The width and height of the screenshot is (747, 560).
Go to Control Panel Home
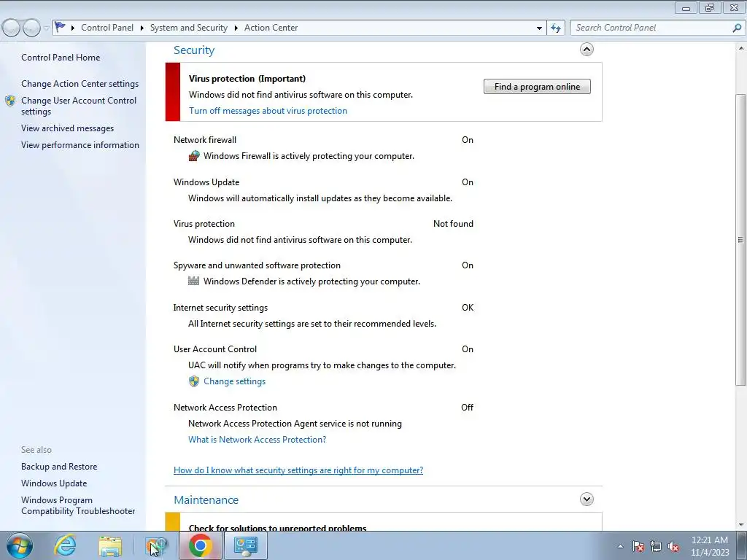[x=61, y=57]
